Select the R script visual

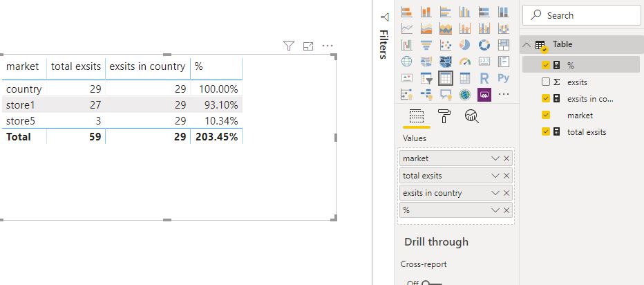pos(484,77)
